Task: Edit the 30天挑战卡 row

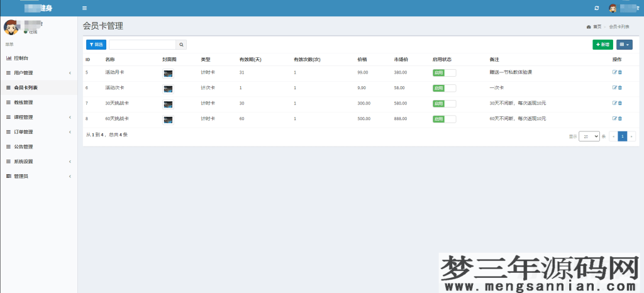Action: pos(614,103)
